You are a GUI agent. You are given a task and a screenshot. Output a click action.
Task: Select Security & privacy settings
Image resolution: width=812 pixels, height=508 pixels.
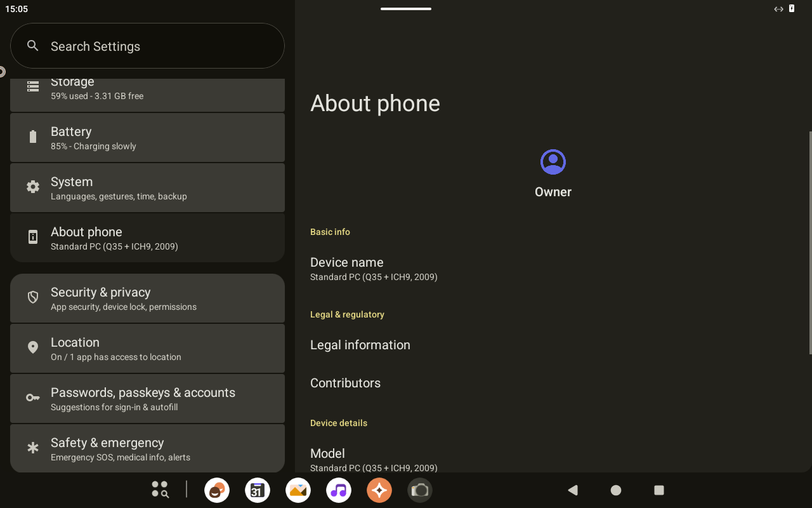tap(147, 298)
